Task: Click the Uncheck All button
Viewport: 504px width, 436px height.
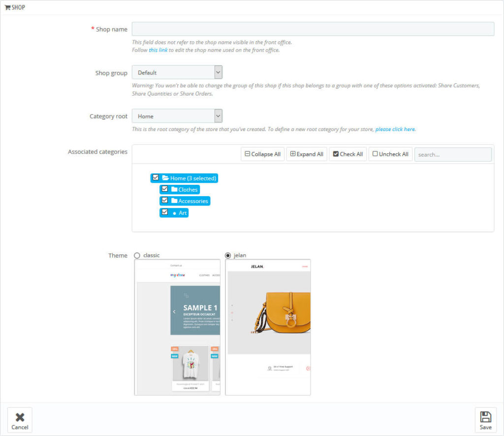Action: (x=390, y=154)
